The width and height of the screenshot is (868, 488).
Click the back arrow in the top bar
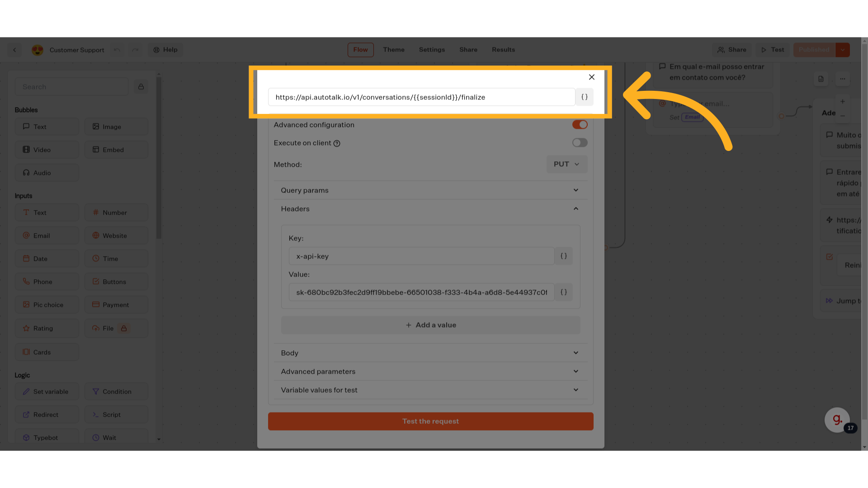pyautogui.click(x=14, y=50)
